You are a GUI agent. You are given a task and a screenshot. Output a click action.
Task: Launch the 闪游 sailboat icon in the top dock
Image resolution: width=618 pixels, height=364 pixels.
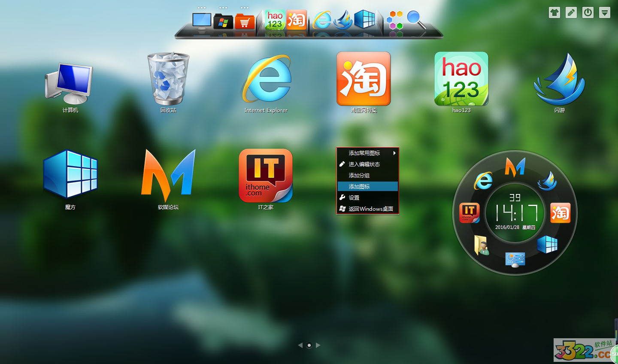click(343, 20)
